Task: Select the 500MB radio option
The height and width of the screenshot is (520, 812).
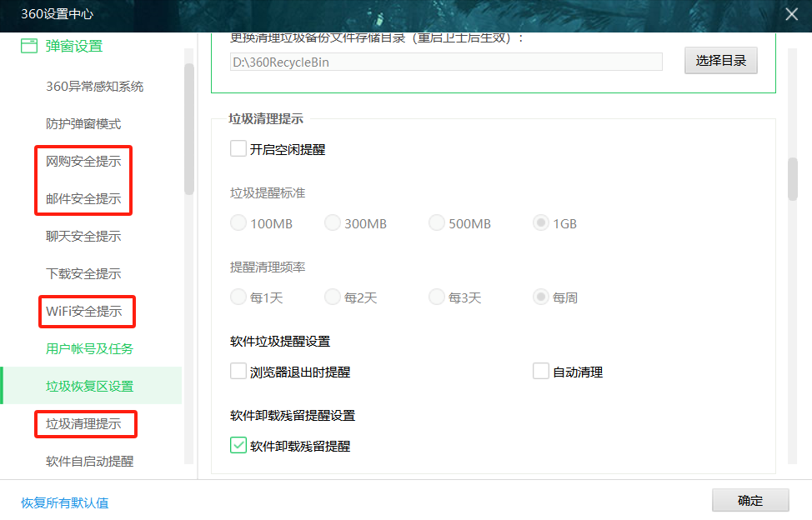Action: click(x=437, y=223)
